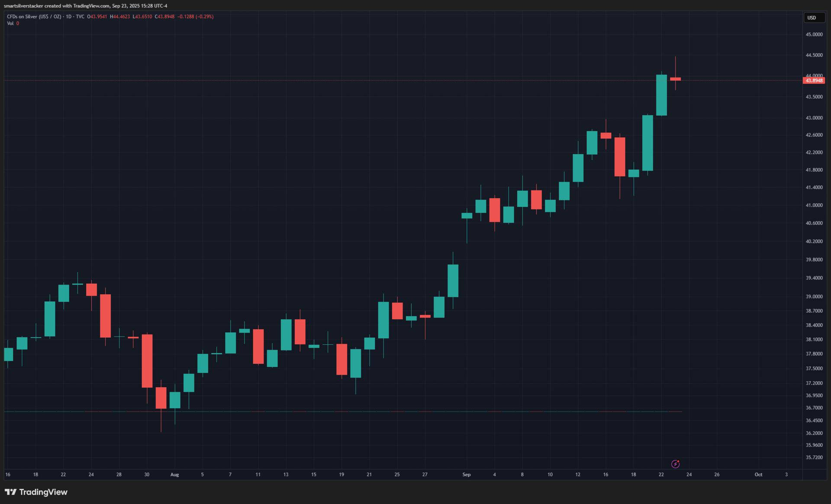
Task: Click the latest red candle on Sep 23
Action: 675,79
